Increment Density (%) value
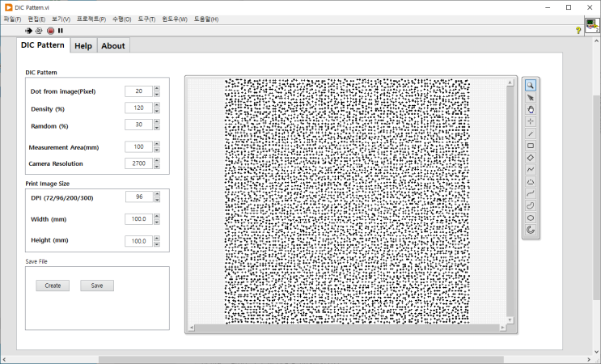601x364 pixels. pyautogui.click(x=157, y=105)
